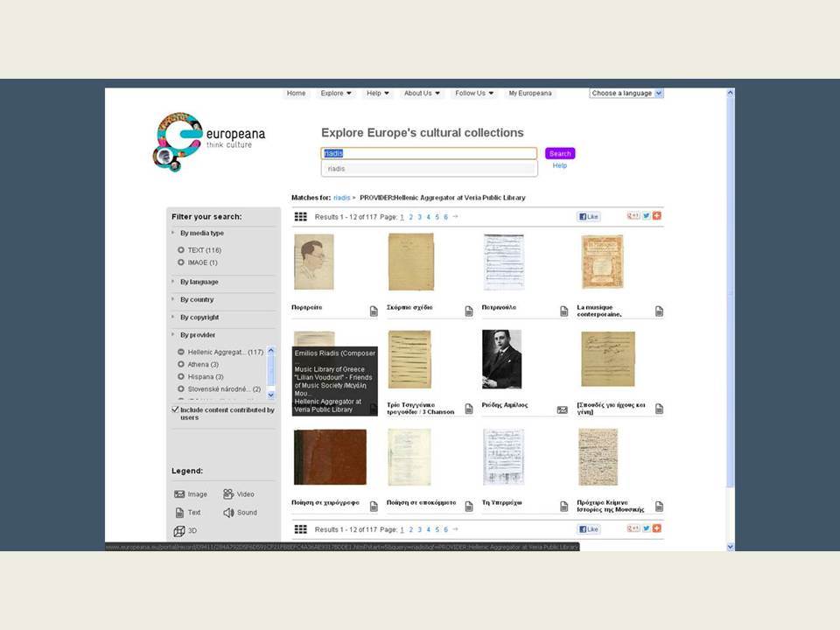
Task: Click the next-page arrow in the bottom pagination
Action: pos(455,529)
